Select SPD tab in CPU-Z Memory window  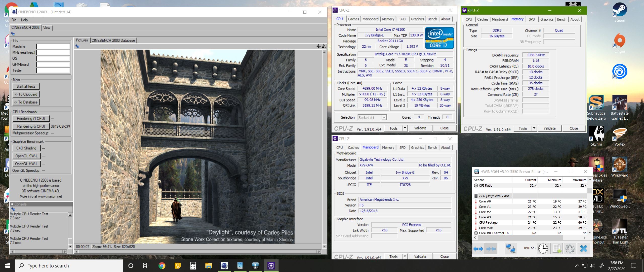tap(532, 19)
